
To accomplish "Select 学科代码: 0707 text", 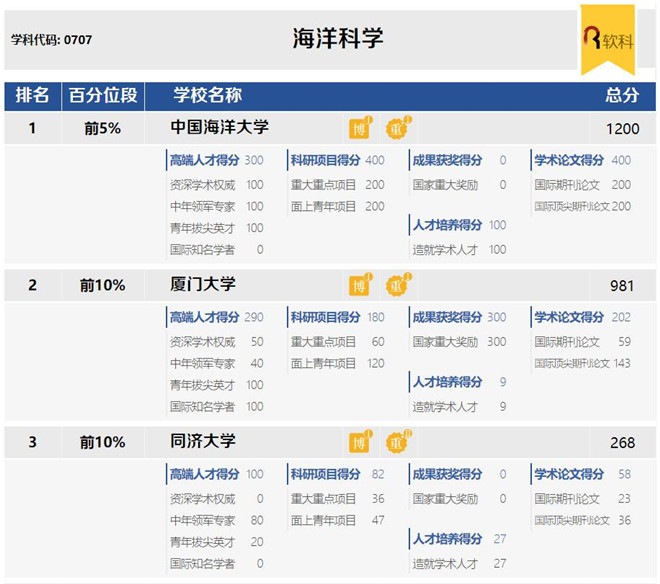I will click(x=51, y=40).
